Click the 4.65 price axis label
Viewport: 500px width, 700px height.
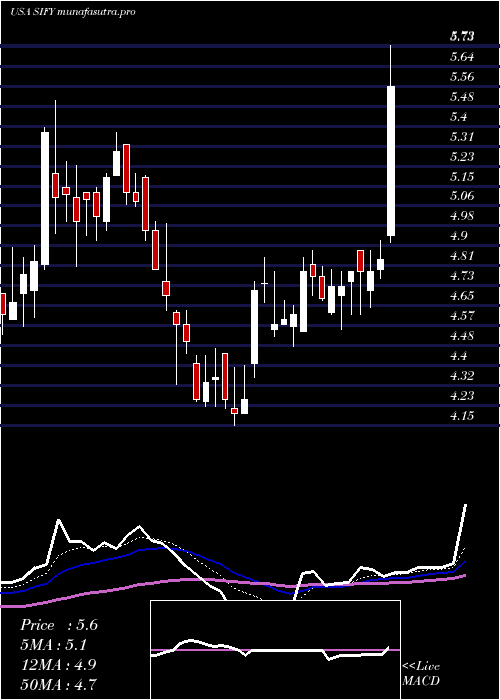[462, 296]
